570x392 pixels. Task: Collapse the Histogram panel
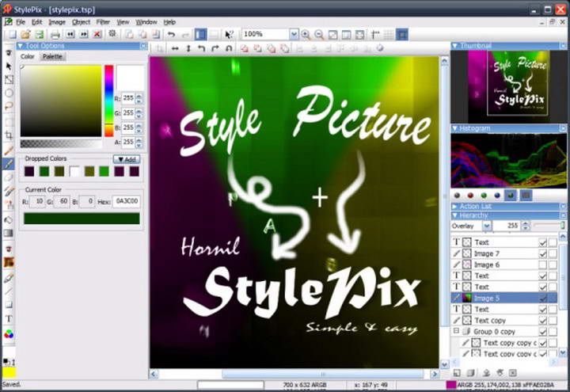click(454, 128)
